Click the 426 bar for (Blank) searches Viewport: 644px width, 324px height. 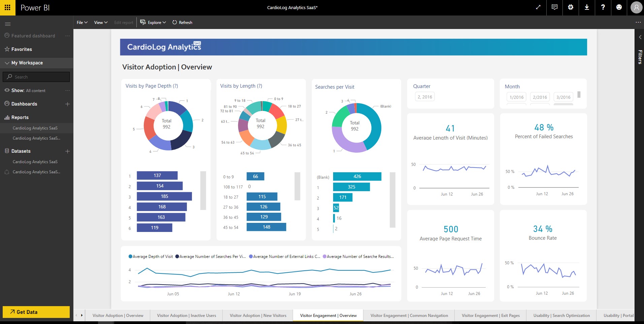pyautogui.click(x=357, y=176)
